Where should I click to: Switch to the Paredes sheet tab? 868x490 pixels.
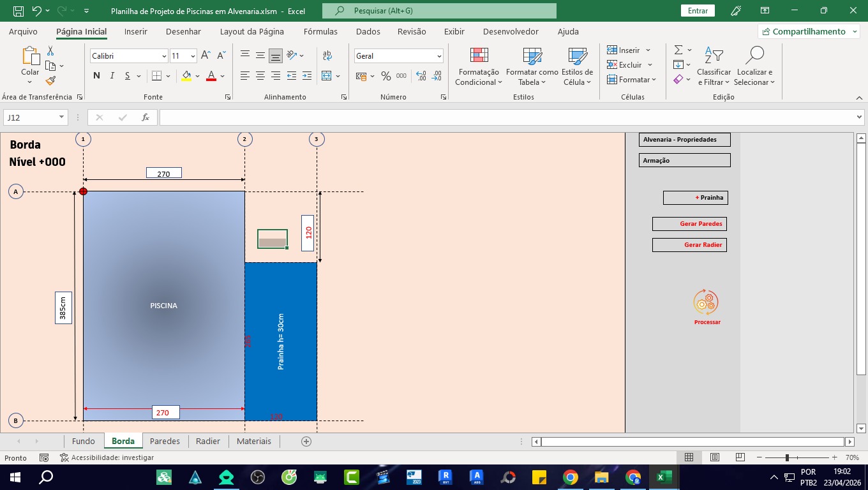coord(165,441)
